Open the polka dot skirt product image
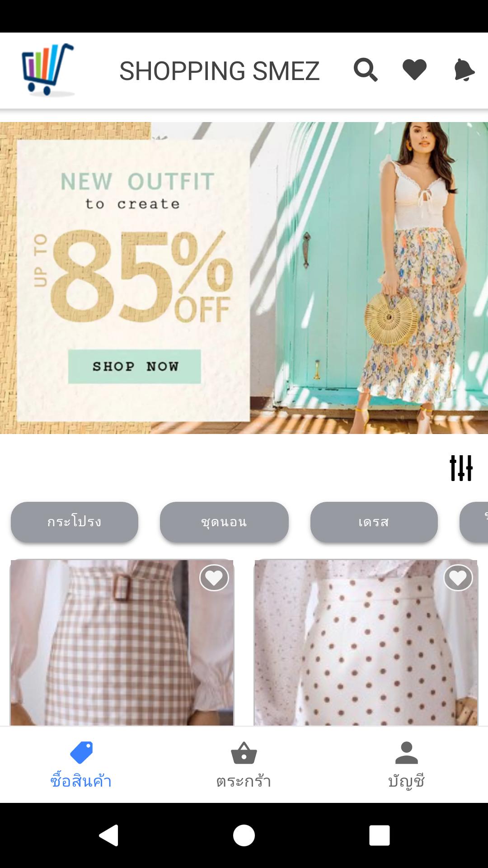This screenshot has height=868, width=488. pos(366,642)
